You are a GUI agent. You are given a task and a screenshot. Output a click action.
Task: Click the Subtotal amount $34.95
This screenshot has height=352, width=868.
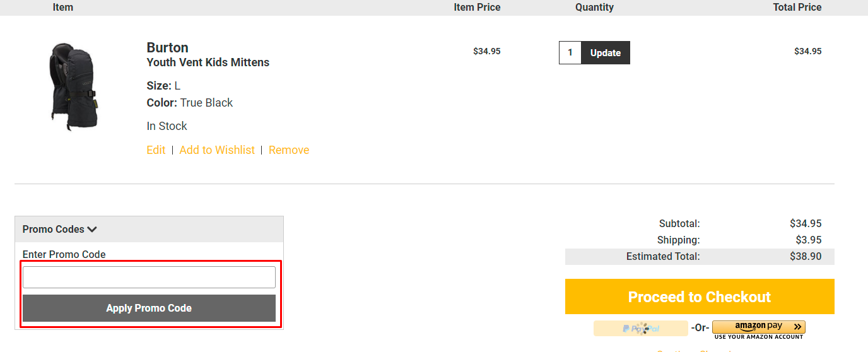(x=806, y=223)
